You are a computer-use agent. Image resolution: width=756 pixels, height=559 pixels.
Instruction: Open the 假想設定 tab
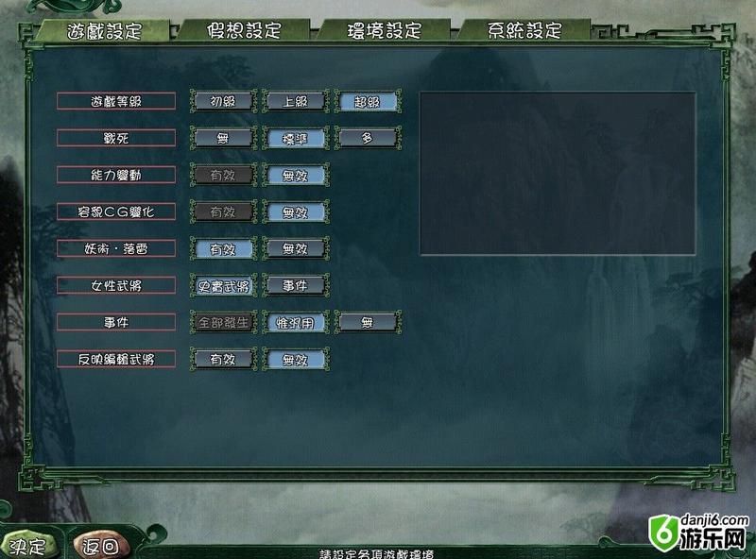(x=244, y=31)
